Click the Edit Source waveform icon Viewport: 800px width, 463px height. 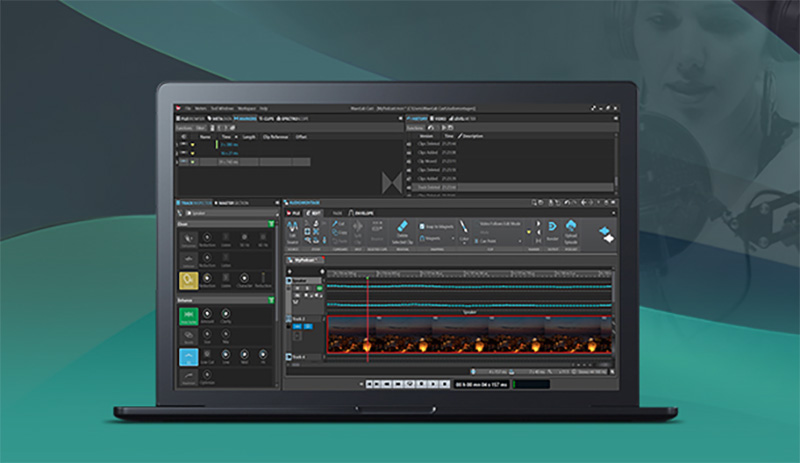pos(292,227)
